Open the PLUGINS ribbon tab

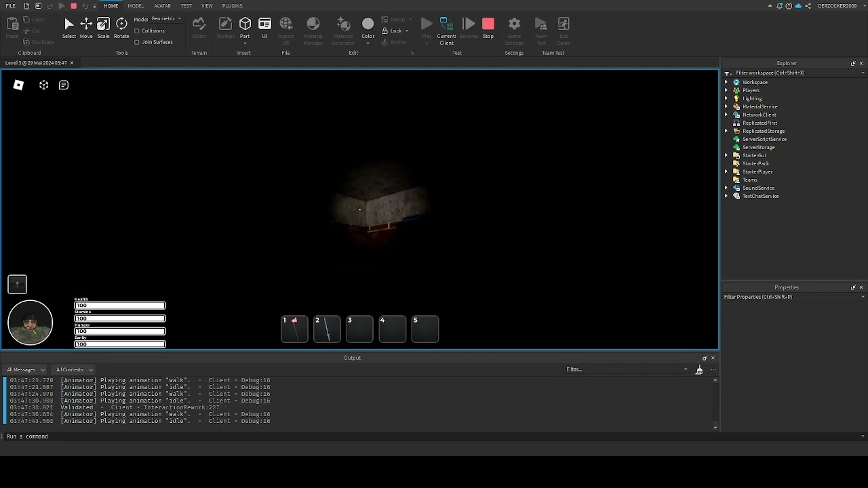[232, 6]
